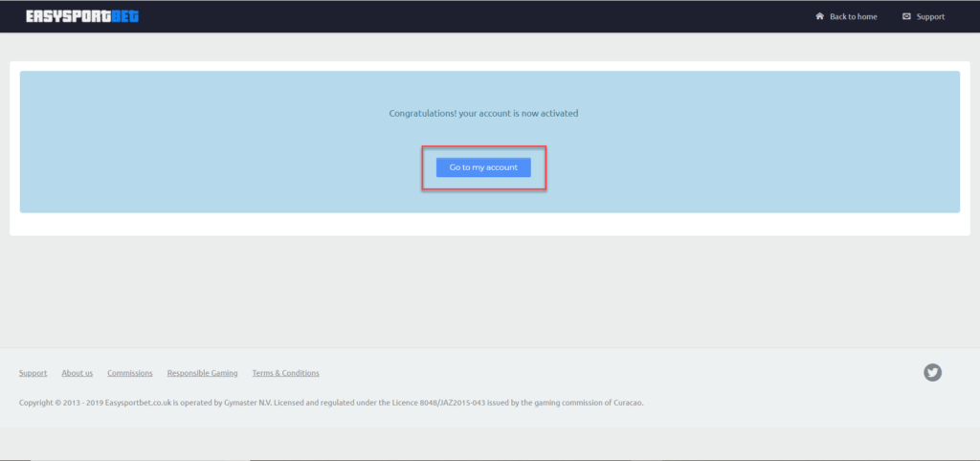Open the footer Support link
Screen dimensions: 980x461
[33, 373]
